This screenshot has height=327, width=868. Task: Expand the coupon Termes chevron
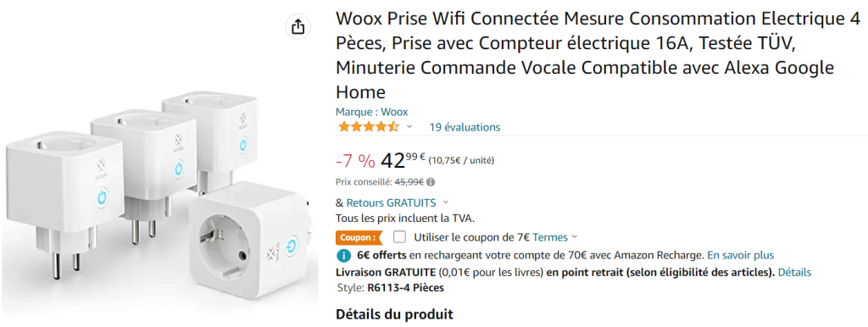click(x=574, y=237)
